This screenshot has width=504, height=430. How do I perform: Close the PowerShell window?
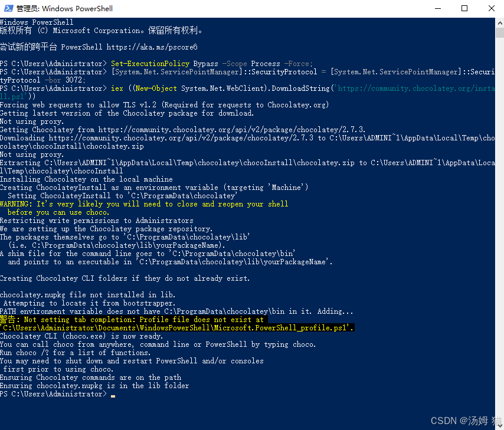(x=491, y=8)
